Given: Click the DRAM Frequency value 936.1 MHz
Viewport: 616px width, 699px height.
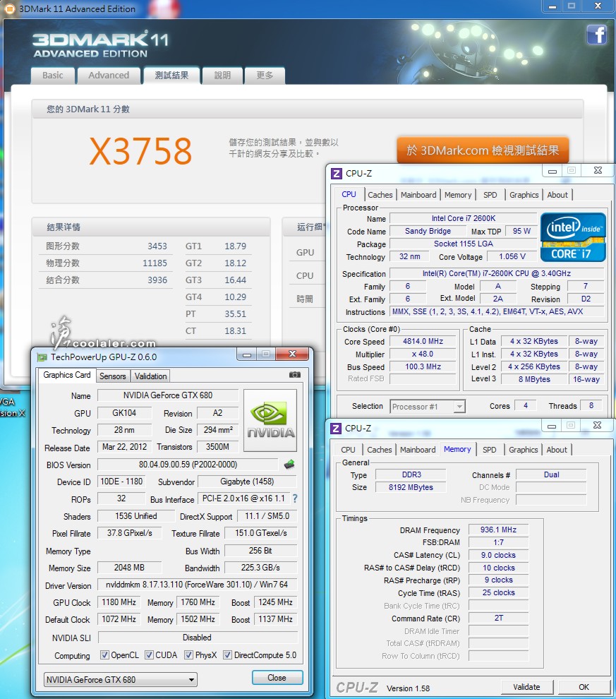Looking at the screenshot, I should [x=498, y=530].
